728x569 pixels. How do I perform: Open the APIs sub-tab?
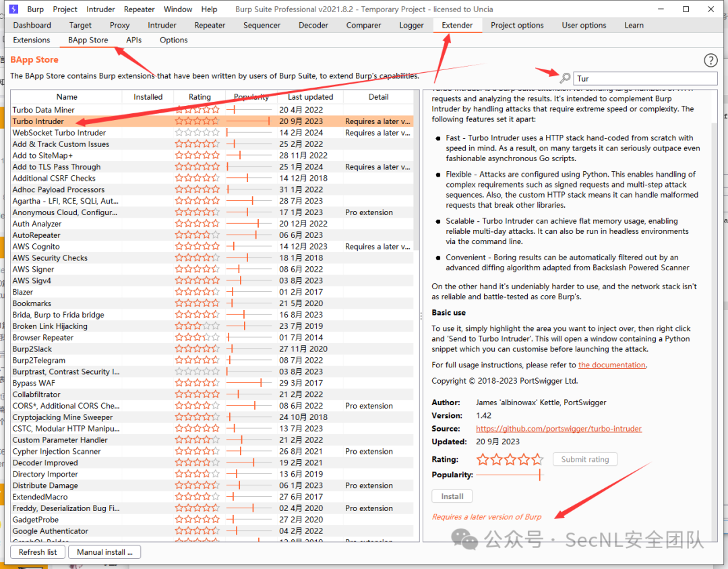tap(133, 40)
